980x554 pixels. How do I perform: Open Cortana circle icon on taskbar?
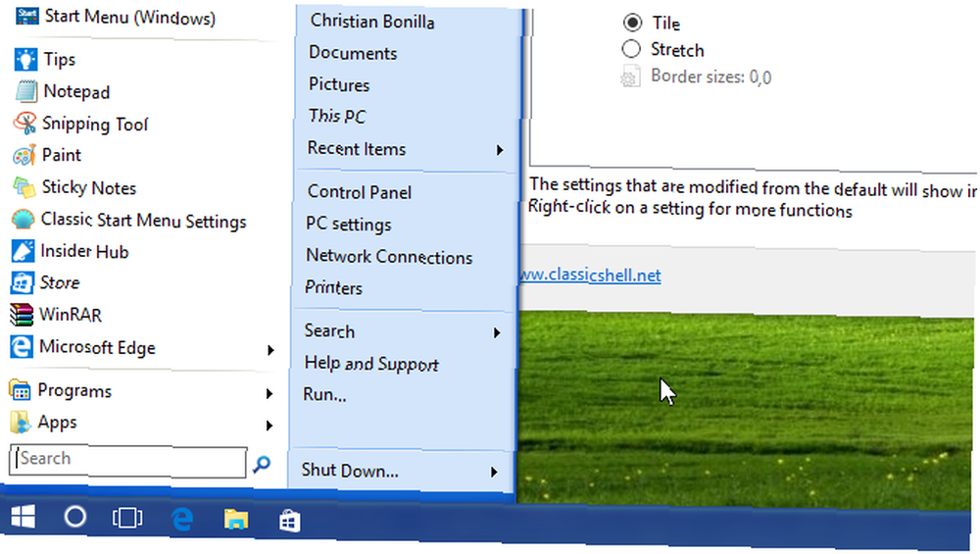point(75,517)
